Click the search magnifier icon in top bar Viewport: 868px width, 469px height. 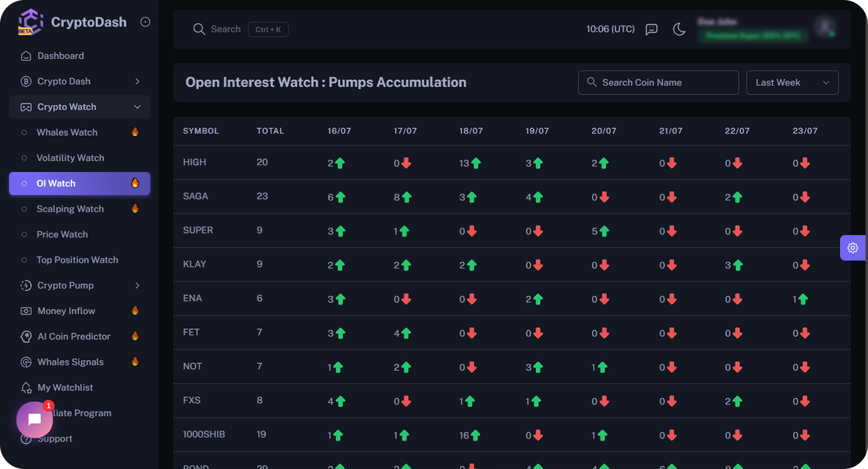(x=199, y=29)
